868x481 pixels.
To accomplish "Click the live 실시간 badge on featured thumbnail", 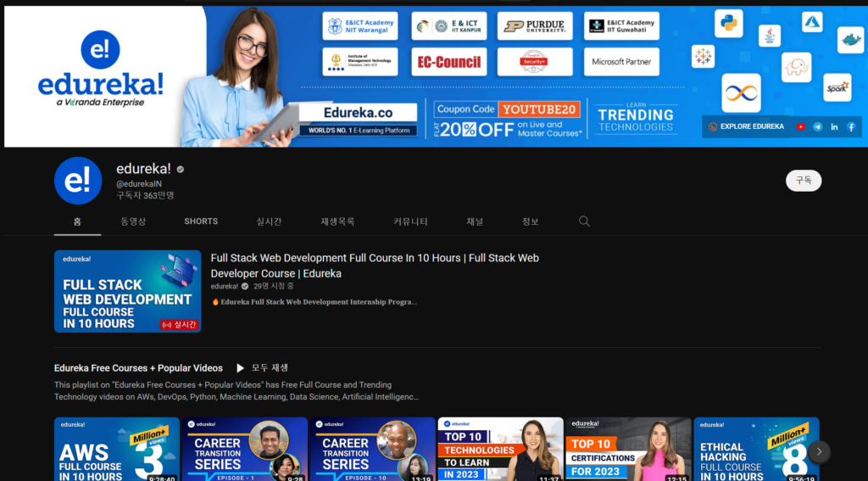I will 179,325.
